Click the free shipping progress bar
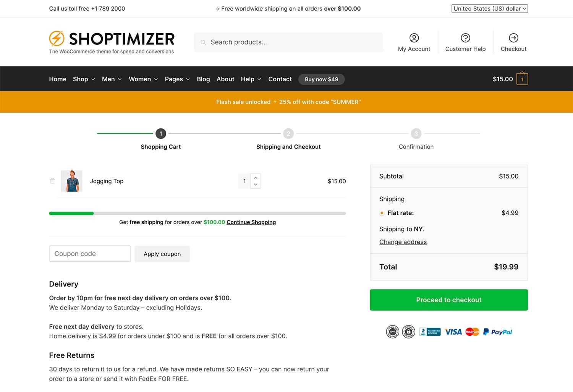This screenshot has height=392, width=573. click(197, 214)
